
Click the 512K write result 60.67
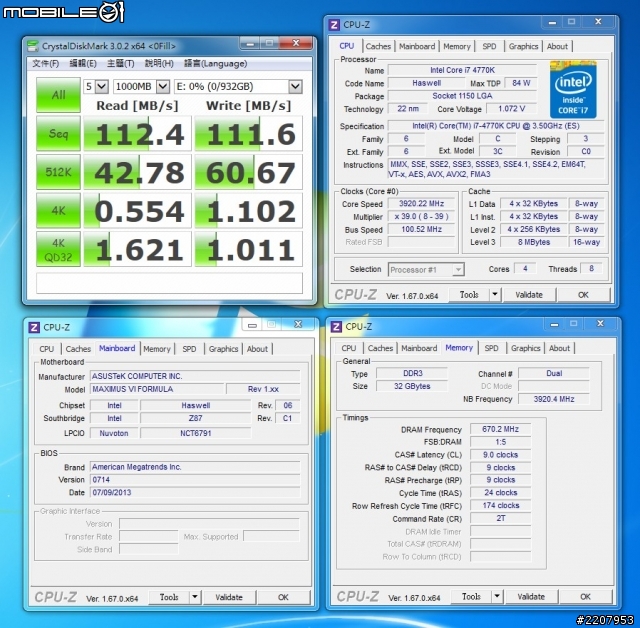pyautogui.click(x=249, y=172)
